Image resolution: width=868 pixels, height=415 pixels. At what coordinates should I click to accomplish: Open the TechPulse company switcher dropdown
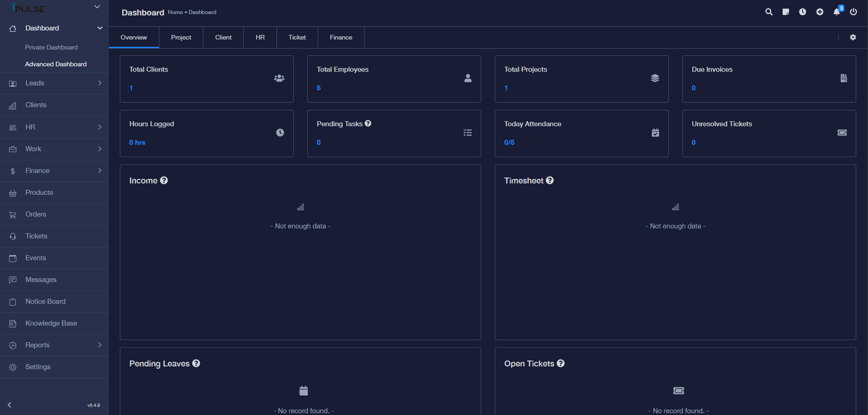point(97,7)
